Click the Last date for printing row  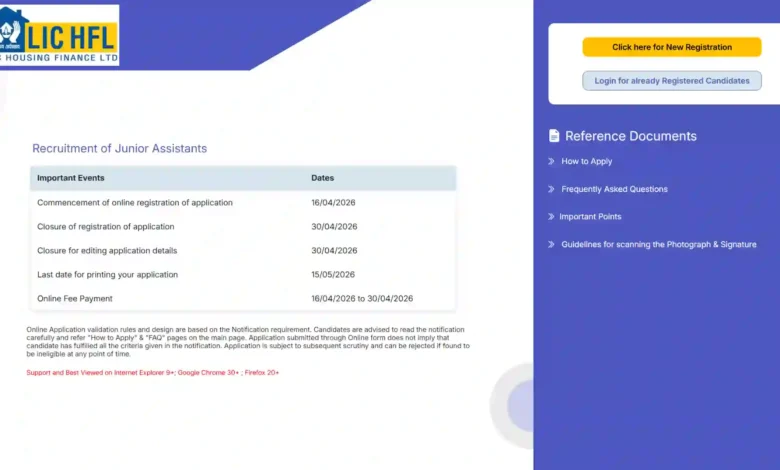tap(108, 275)
